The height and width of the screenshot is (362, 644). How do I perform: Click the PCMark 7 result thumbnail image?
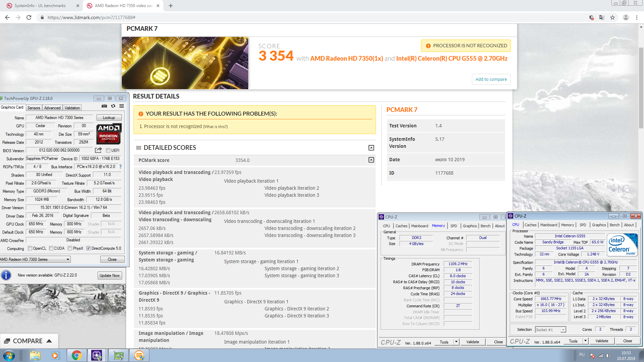[x=185, y=63]
